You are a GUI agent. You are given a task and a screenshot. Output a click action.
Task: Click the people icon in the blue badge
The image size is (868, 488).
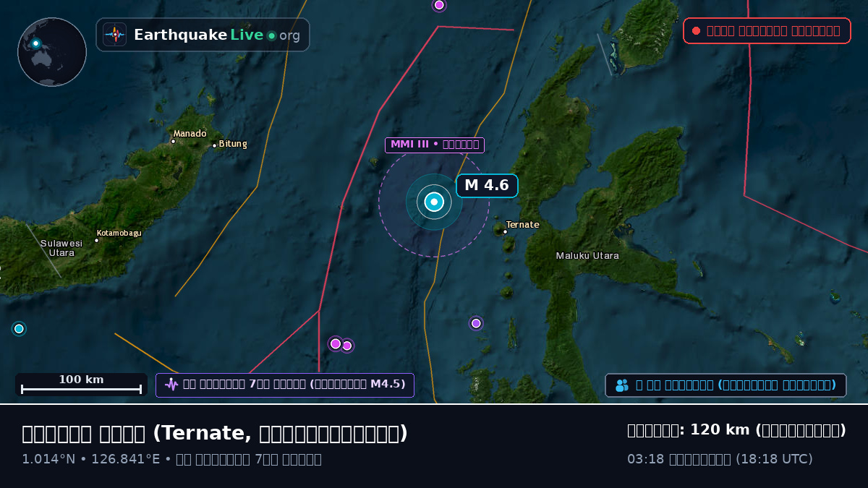622,385
